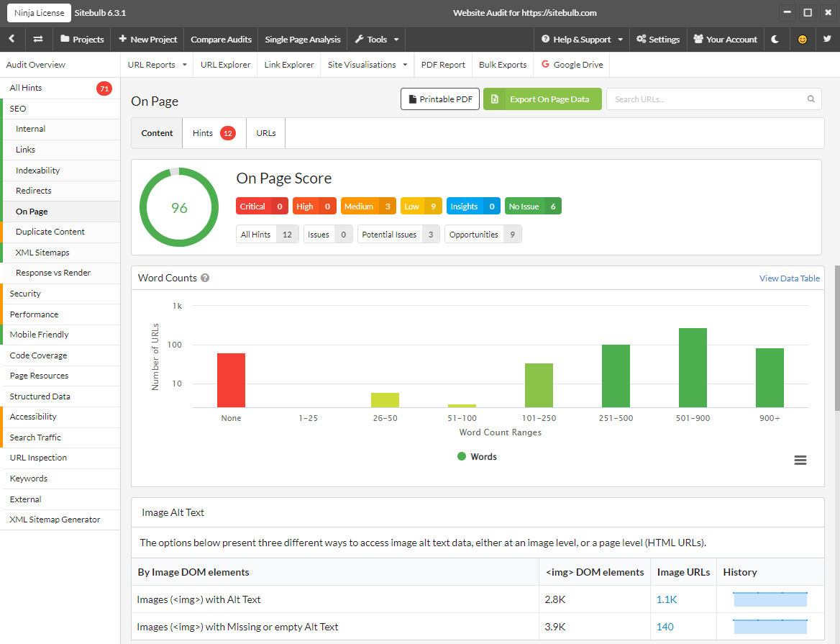The height and width of the screenshot is (644, 840).
Task: Open View Data Table for Word Counts
Action: click(789, 278)
